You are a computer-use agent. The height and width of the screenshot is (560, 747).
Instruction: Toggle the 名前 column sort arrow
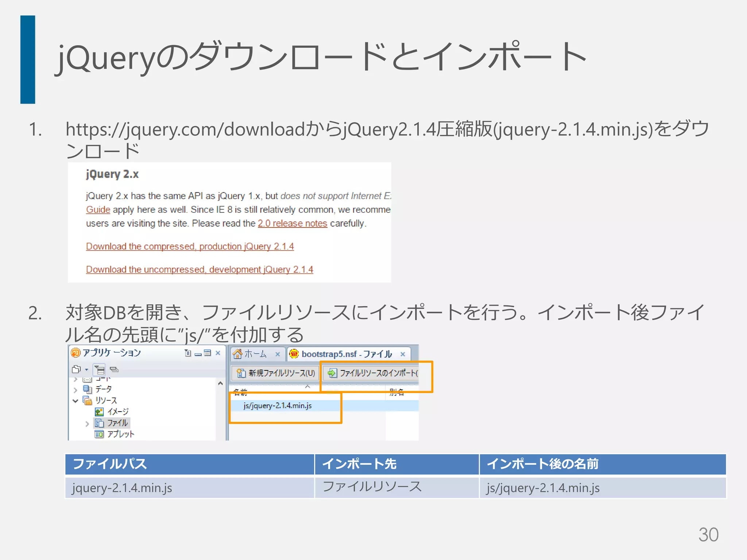pyautogui.click(x=307, y=386)
